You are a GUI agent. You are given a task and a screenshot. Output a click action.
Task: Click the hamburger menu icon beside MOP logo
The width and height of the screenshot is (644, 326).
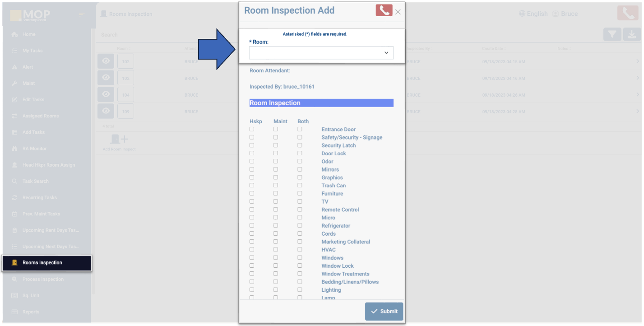[82, 15]
